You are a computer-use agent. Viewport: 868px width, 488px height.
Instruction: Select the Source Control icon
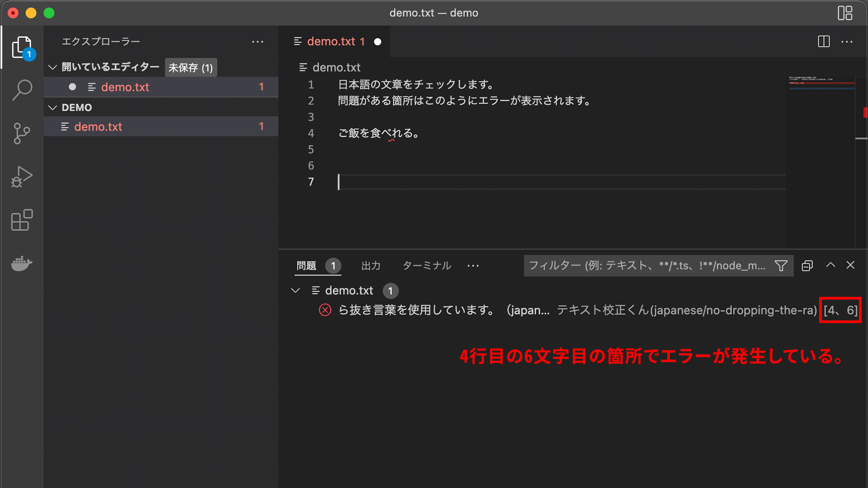point(22,133)
